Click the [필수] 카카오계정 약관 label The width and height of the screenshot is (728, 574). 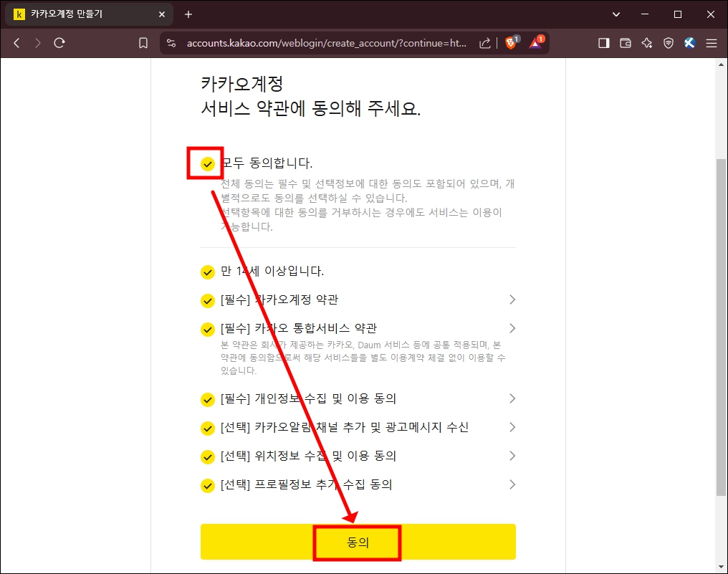[x=279, y=300]
